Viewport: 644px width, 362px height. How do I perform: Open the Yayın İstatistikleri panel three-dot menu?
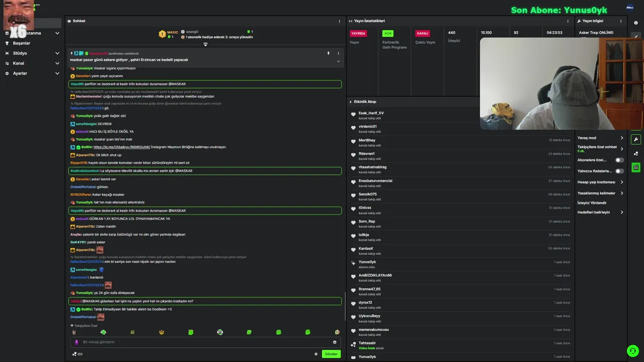point(568,21)
